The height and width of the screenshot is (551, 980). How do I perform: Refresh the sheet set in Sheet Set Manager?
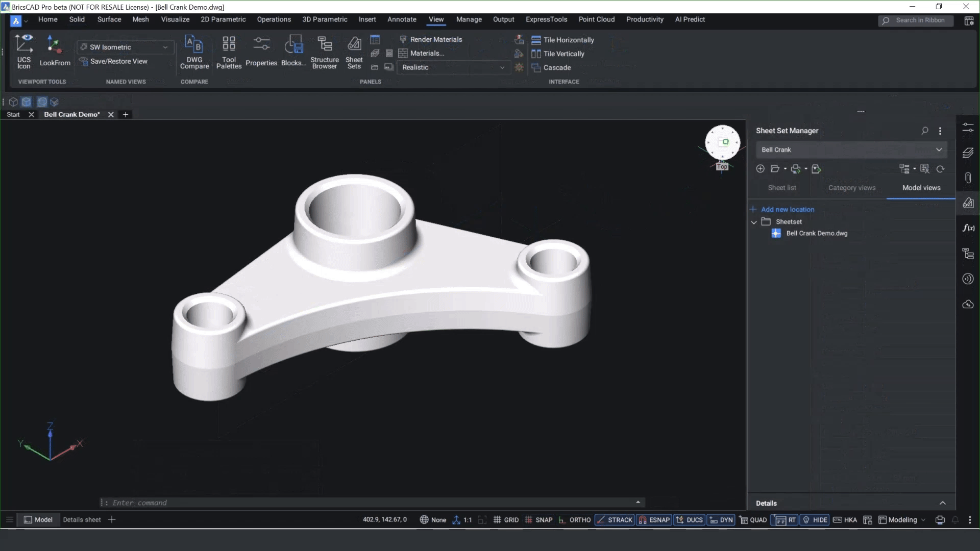941,169
